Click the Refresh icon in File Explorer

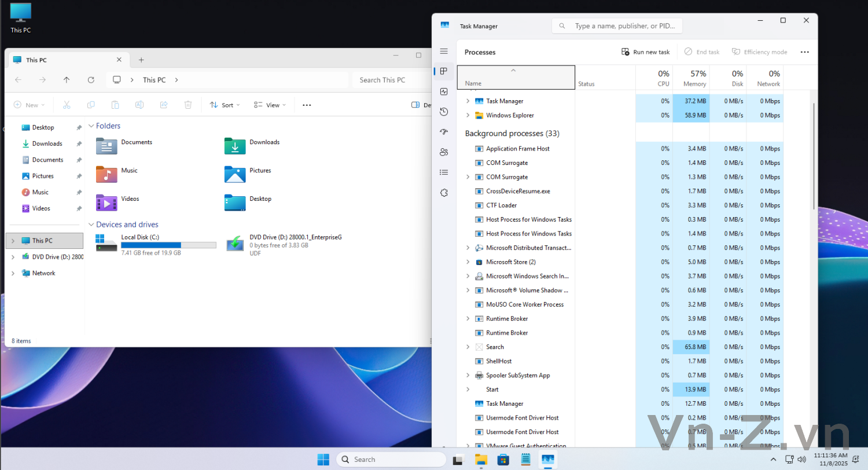(x=91, y=80)
